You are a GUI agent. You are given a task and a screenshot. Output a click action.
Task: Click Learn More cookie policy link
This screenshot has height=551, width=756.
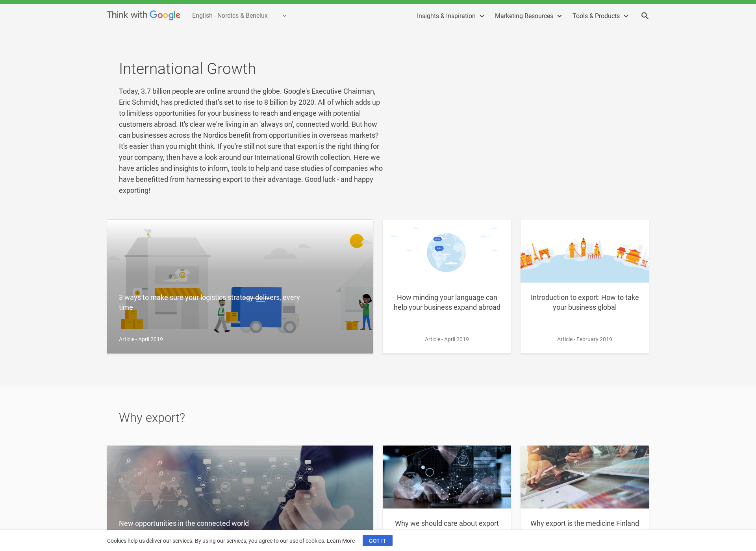(x=341, y=540)
